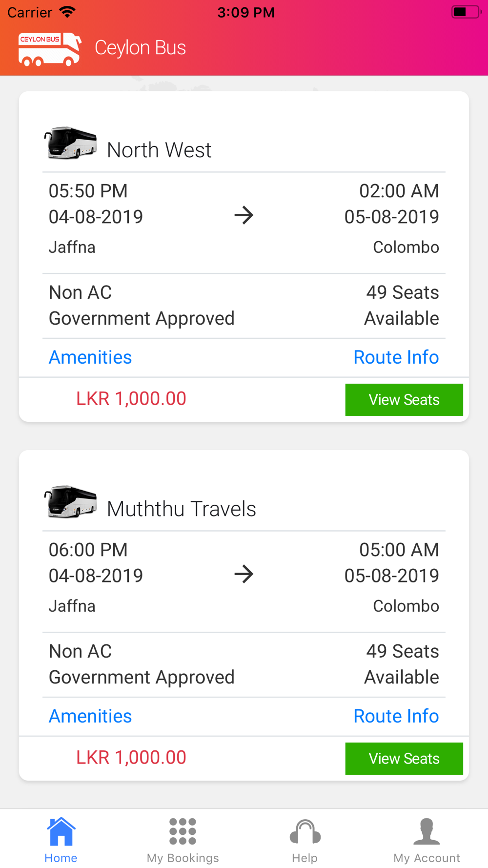Select the Muththu Travels operator name
This screenshot has width=488, height=868.
[x=182, y=509]
